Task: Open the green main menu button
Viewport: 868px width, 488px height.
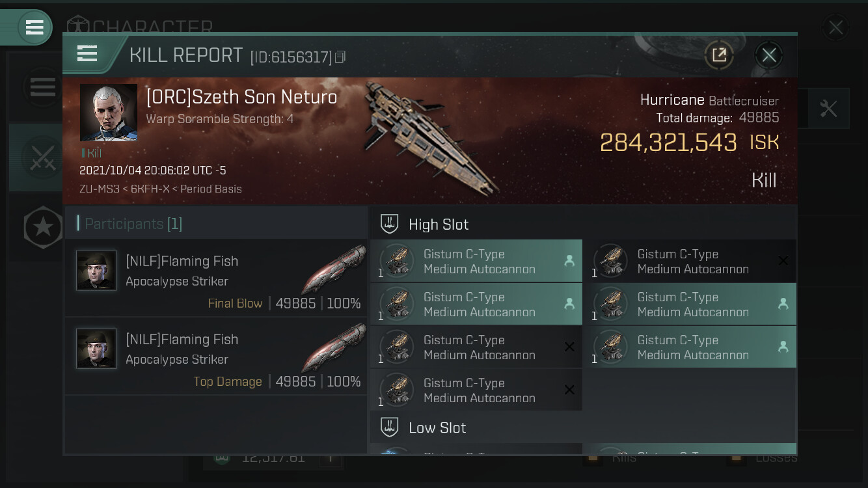Action: (x=34, y=27)
